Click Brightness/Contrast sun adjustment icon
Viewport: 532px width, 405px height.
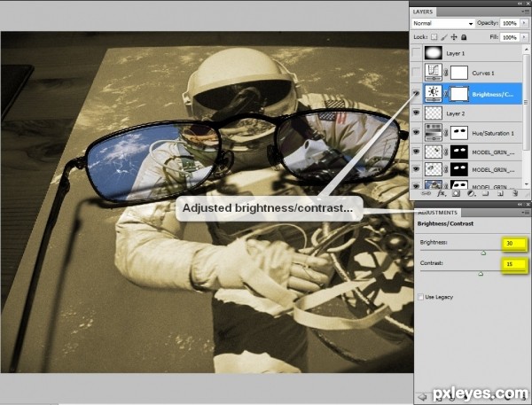tap(434, 93)
